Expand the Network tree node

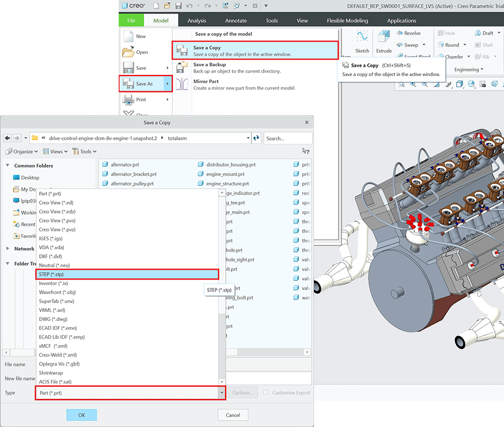[8, 249]
